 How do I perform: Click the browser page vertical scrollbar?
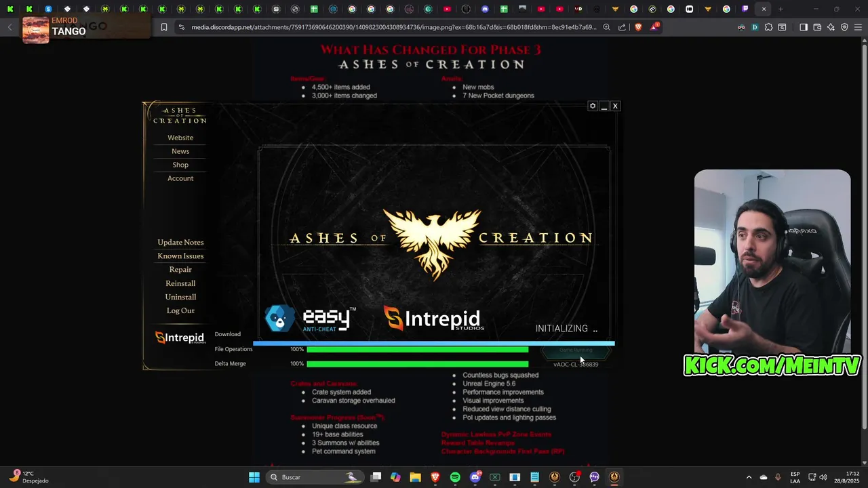coord(864,234)
